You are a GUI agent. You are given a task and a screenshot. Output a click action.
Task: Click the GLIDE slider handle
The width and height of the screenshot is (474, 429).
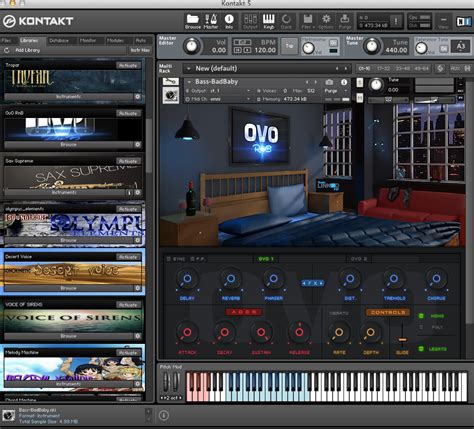click(x=402, y=340)
